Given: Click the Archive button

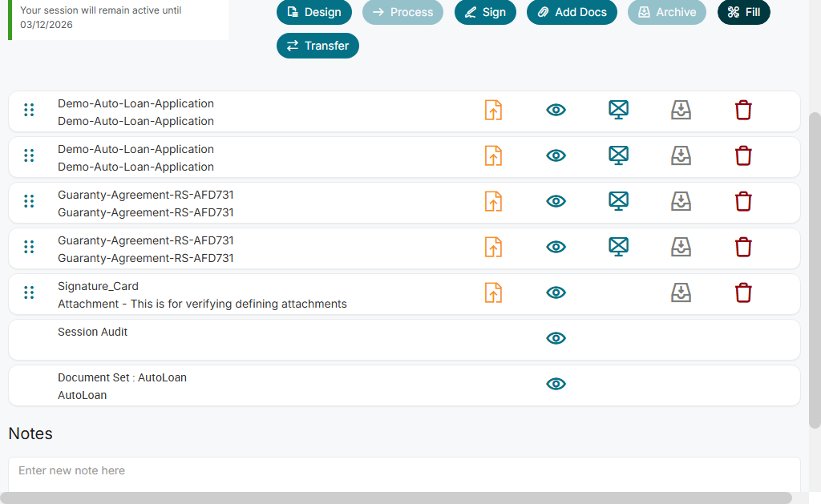Looking at the screenshot, I should tap(667, 12).
